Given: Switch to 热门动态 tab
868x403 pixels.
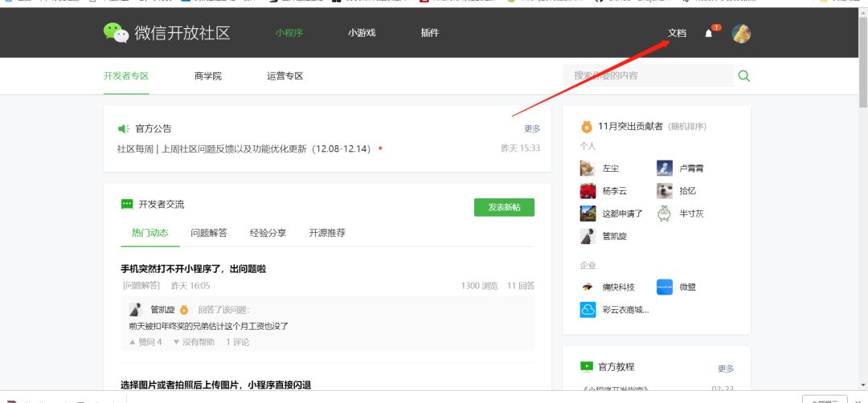Looking at the screenshot, I should 150,233.
